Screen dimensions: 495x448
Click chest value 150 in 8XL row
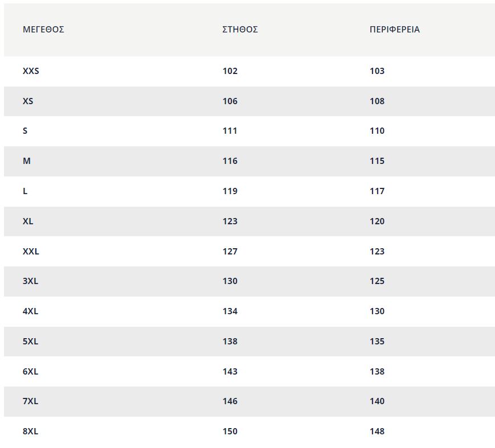(230, 431)
